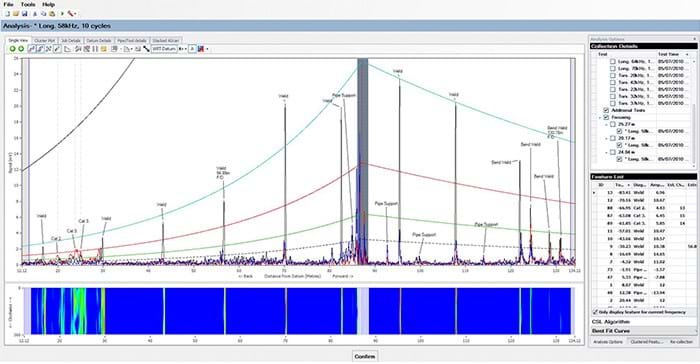Click the black diagonal line tool icon

tap(146, 49)
